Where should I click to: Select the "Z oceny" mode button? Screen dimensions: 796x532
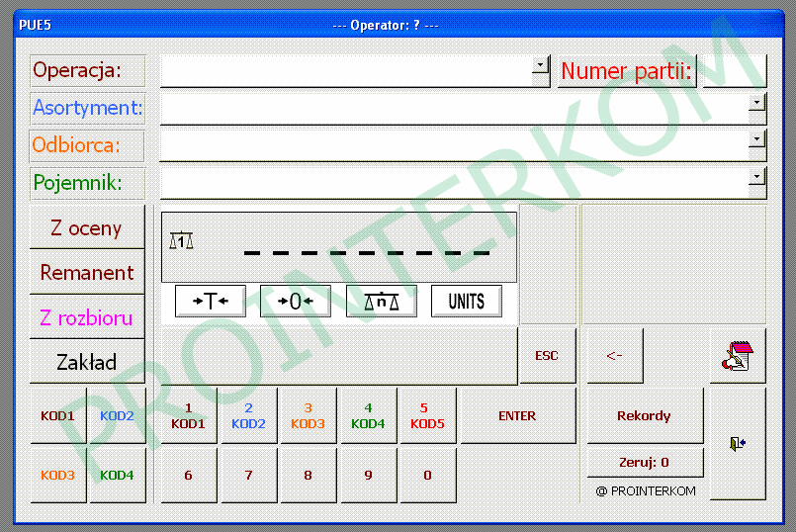87,228
